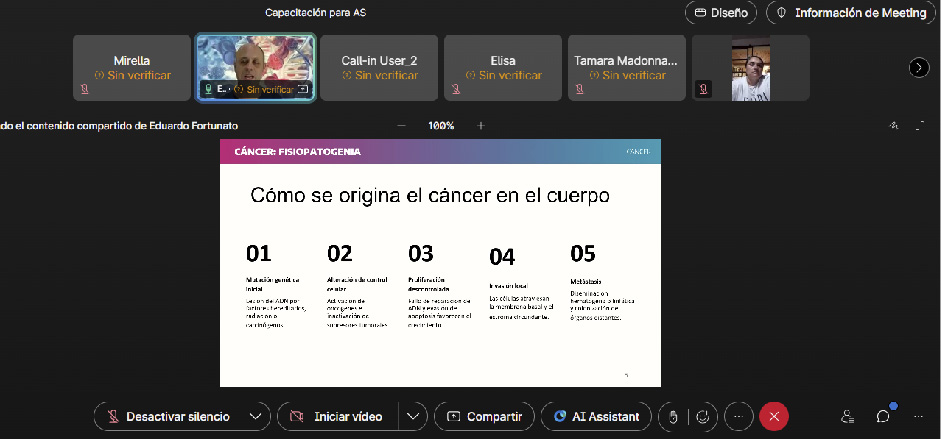
Task: Zoom in shared content with plus icon
Action: click(x=481, y=126)
